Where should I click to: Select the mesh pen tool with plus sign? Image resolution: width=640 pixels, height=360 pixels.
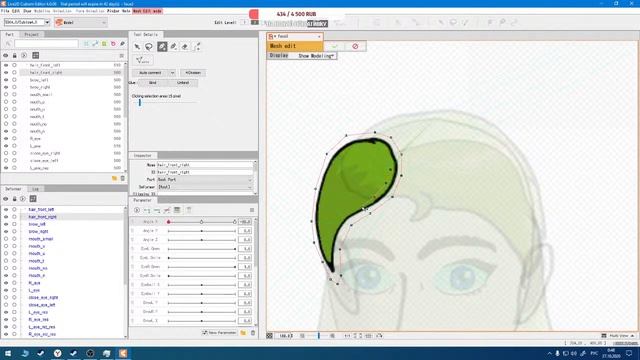pos(173,47)
